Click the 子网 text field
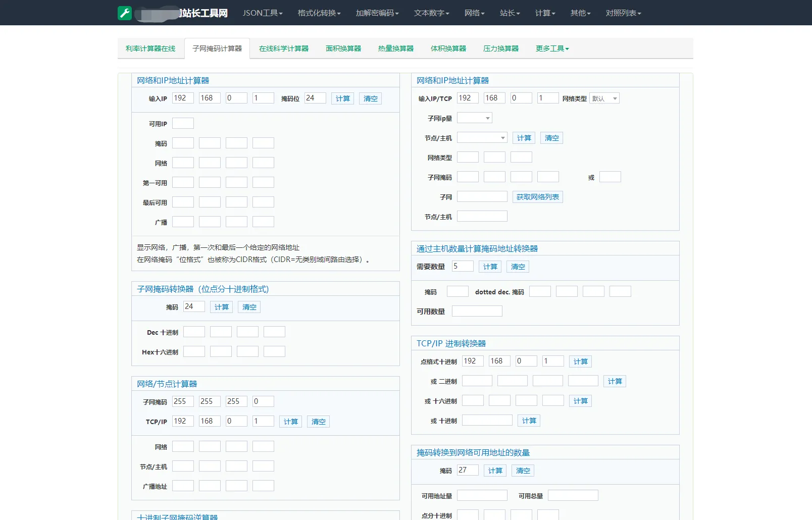This screenshot has width=812, height=520. (x=482, y=196)
